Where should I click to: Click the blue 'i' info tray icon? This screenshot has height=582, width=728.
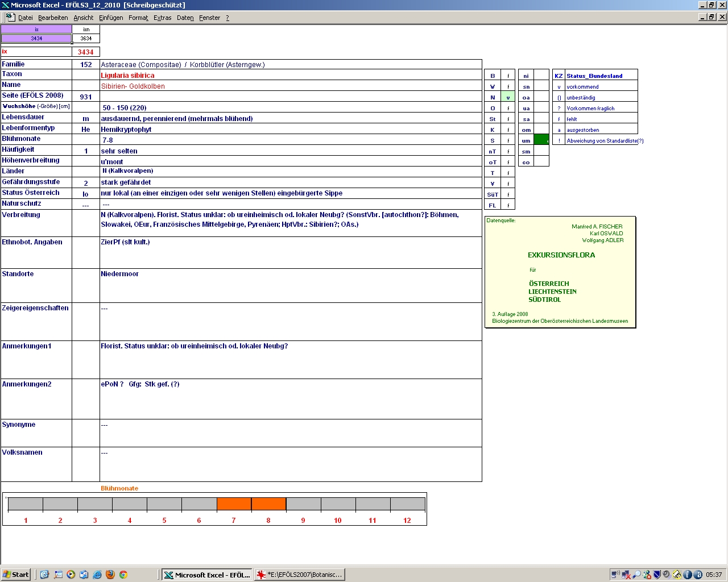(687, 575)
